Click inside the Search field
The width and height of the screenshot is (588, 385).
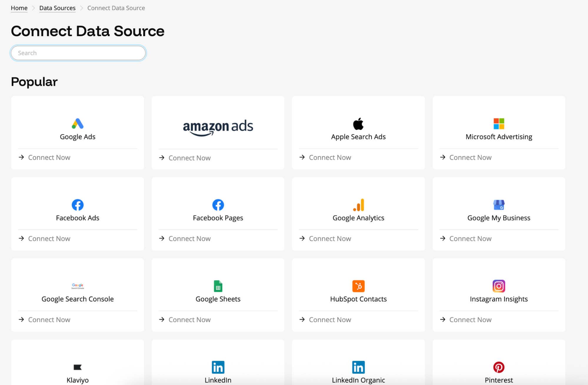(78, 53)
